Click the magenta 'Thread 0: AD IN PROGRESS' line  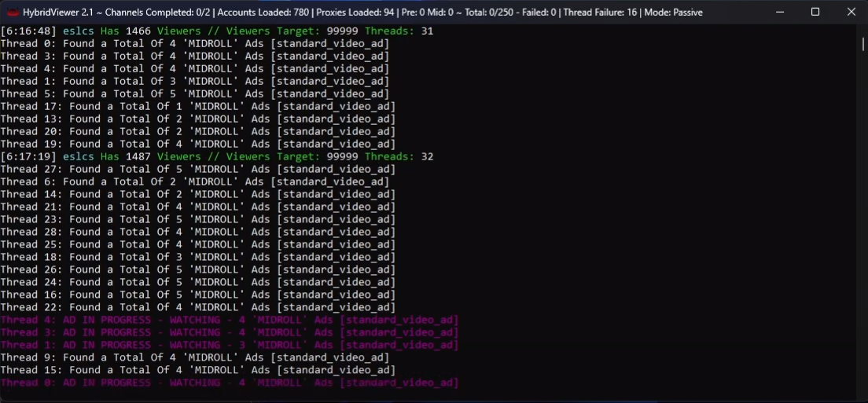coord(230,383)
